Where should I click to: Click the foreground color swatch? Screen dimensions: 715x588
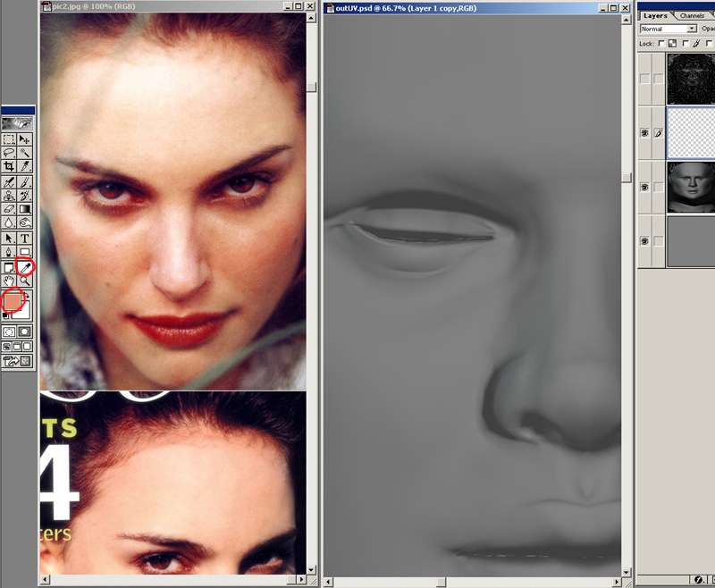(x=13, y=301)
